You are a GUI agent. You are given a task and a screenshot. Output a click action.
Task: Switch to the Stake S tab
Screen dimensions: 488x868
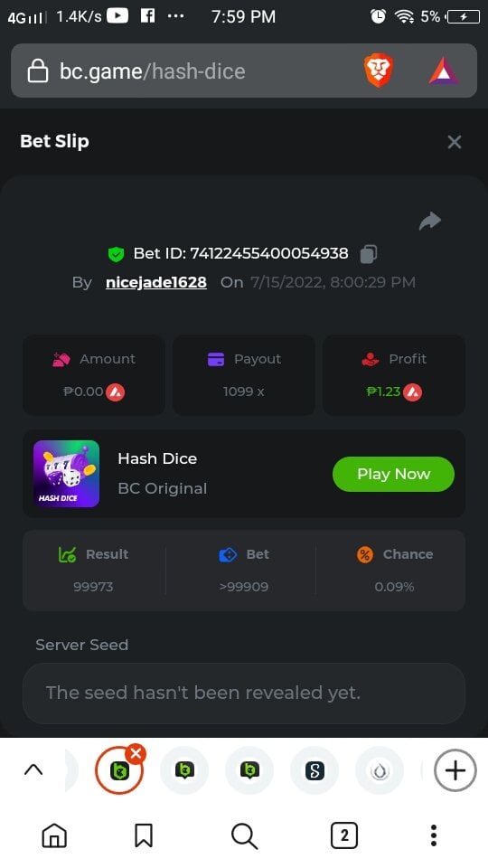(x=314, y=770)
